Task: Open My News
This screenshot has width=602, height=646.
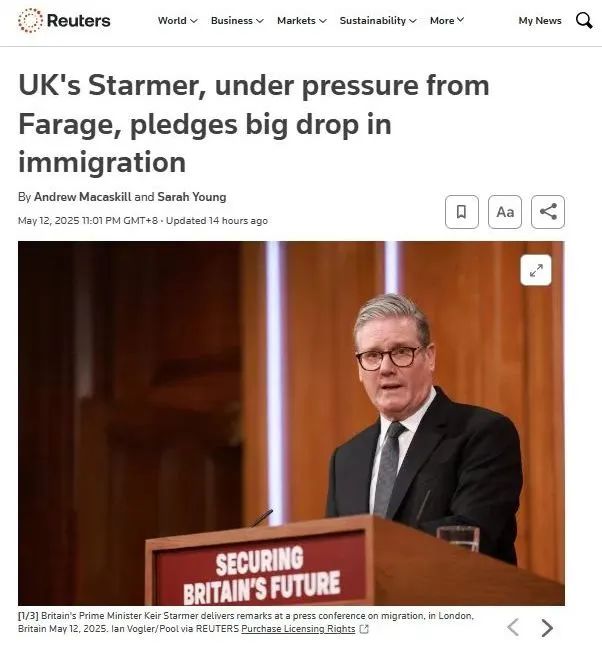Action: (x=540, y=21)
